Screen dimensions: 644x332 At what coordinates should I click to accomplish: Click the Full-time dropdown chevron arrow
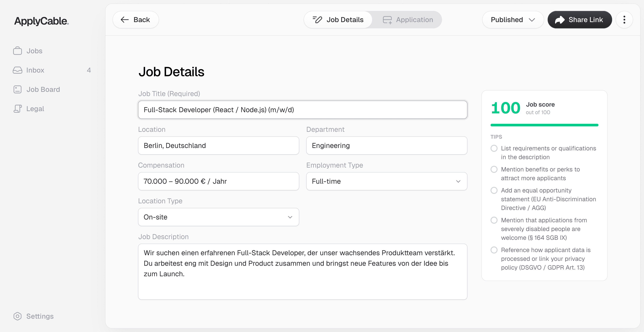coord(458,181)
